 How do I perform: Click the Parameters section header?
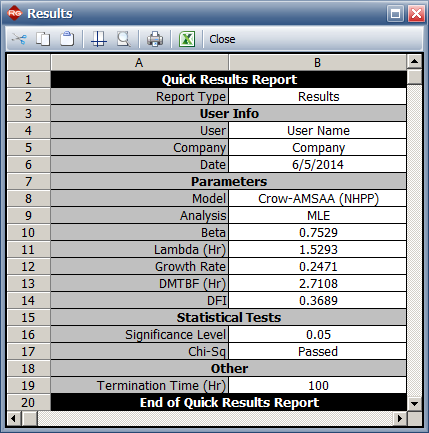coord(229,181)
